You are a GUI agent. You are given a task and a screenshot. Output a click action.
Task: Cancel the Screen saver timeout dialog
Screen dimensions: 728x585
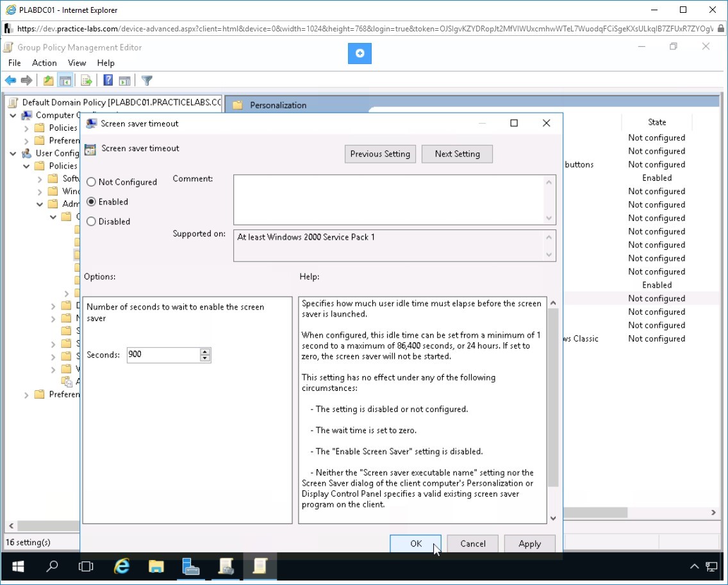tap(473, 544)
